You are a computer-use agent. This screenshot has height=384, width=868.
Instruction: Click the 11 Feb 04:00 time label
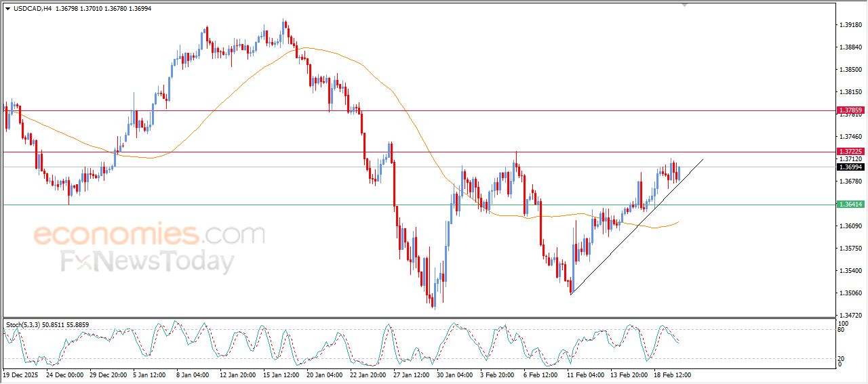pos(585,374)
